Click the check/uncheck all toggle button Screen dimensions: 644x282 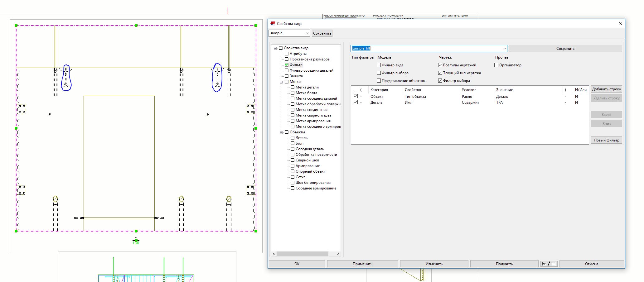(549, 264)
